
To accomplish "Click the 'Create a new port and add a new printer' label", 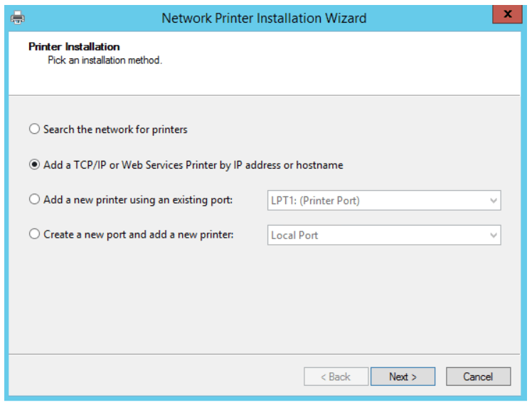I will (138, 234).
